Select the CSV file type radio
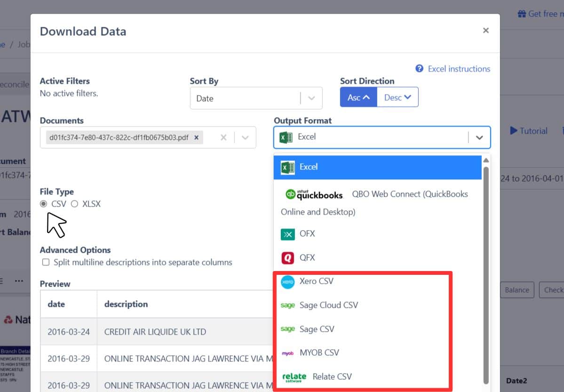 [x=44, y=204]
